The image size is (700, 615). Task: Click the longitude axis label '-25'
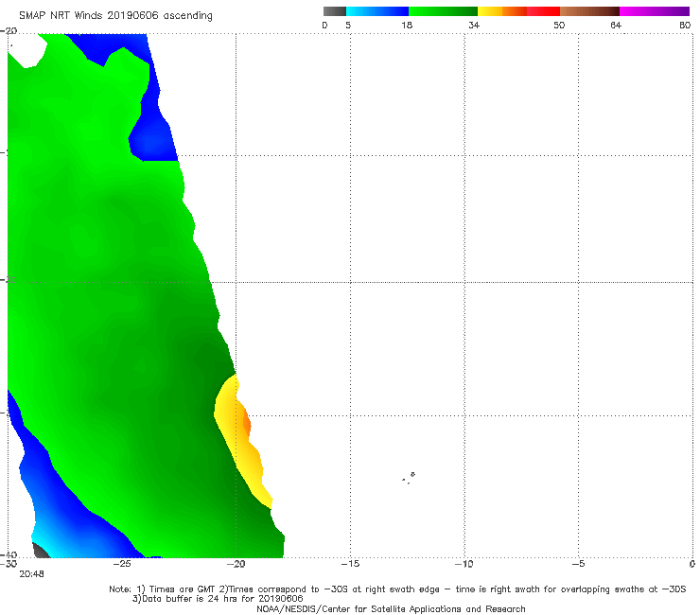(122, 564)
